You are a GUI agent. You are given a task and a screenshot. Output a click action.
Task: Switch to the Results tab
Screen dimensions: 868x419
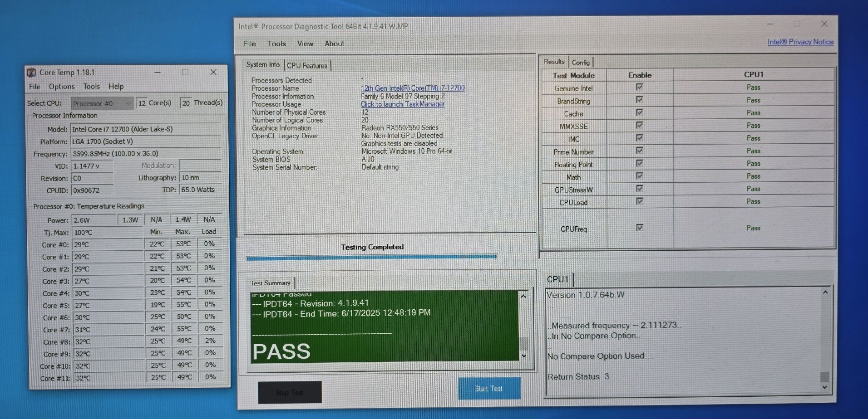[x=554, y=62]
